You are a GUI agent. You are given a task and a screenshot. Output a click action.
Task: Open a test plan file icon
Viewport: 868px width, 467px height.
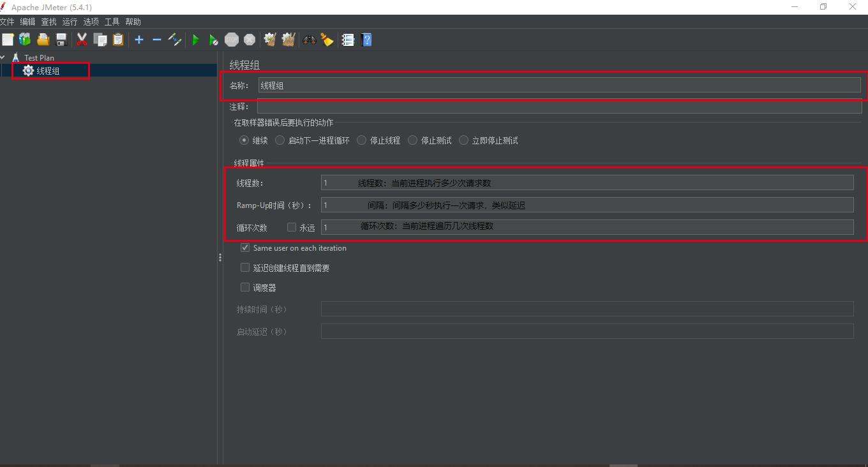click(x=43, y=40)
